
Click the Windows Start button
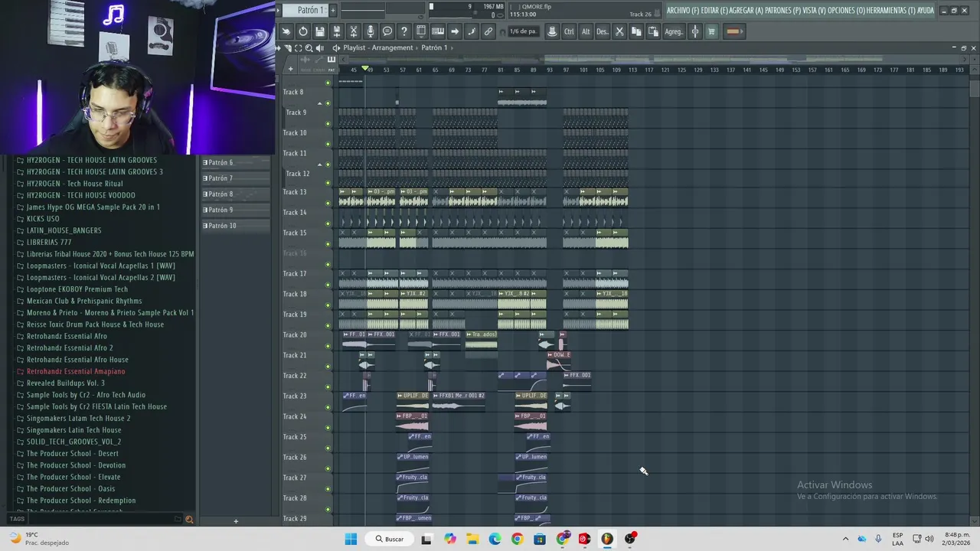point(351,539)
